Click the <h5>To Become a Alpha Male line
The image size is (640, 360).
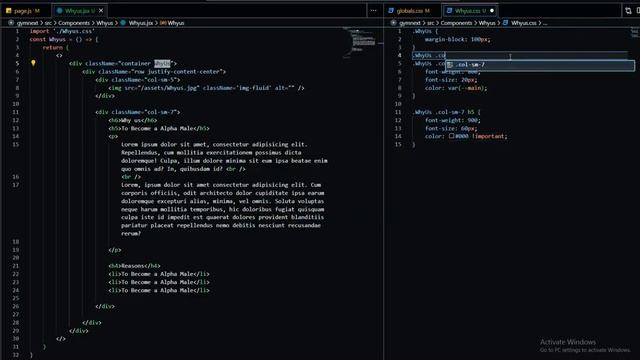159,128
